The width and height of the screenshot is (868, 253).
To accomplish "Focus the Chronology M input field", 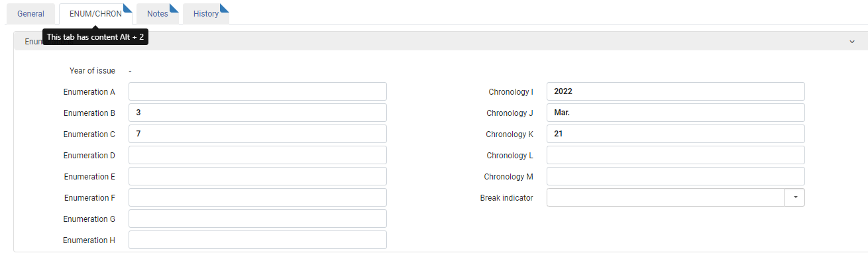I will click(676, 176).
